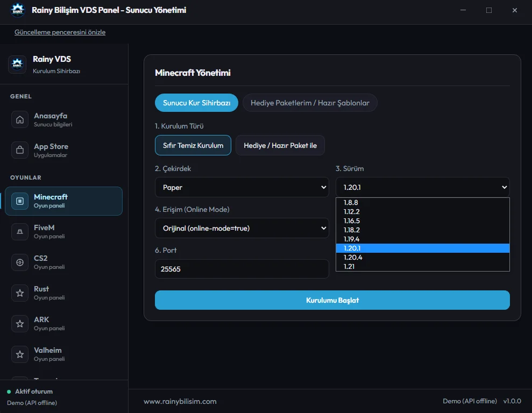532x413 pixels.
Task: Select version 1.12.2 from list
Action: click(423, 211)
